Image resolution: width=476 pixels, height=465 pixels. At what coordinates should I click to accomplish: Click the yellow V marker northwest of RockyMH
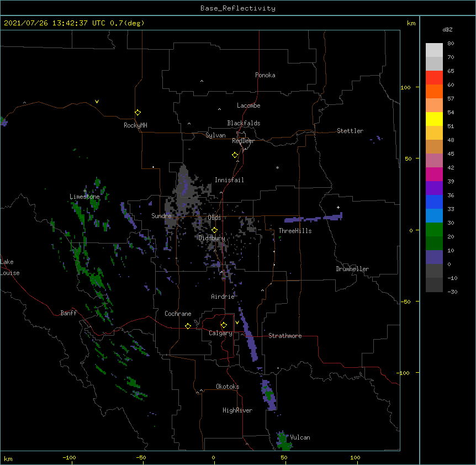pyautogui.click(x=97, y=102)
